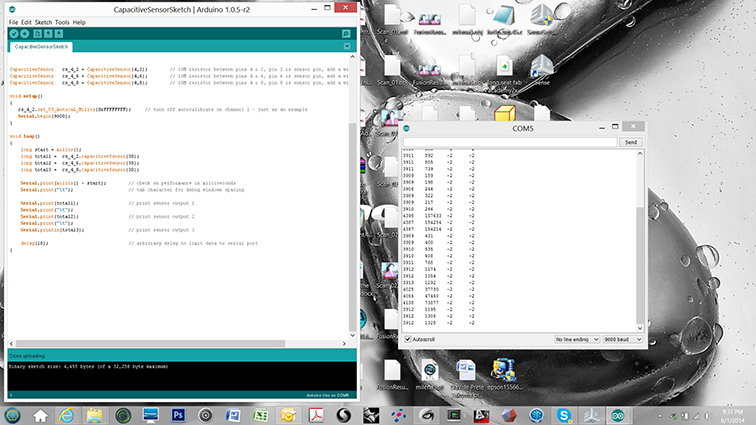Viewport: 756px width, 425px height.
Task: Click the New sketch toolbar icon
Action: click(x=37, y=33)
